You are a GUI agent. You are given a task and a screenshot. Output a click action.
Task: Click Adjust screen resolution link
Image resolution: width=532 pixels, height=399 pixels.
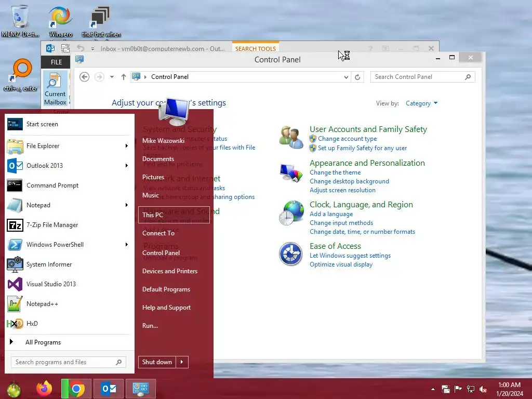343,190
